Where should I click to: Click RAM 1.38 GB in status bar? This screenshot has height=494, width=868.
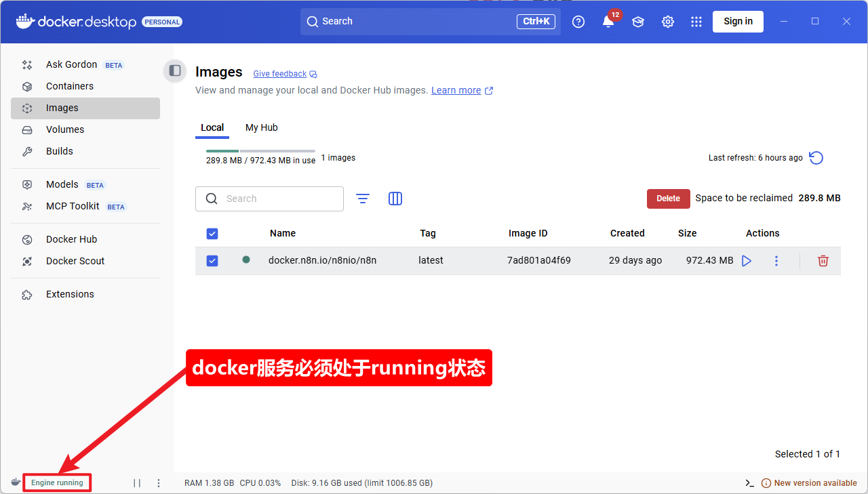pos(210,483)
